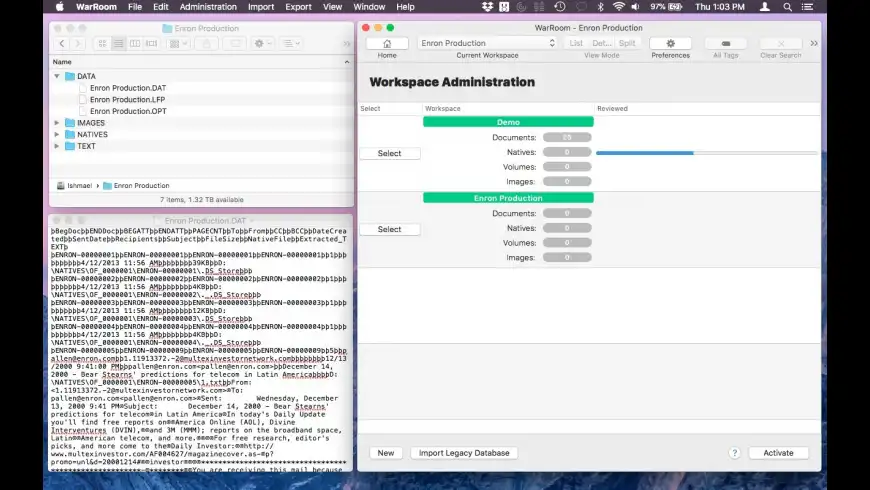
Task: Open the Finder action gear menu
Action: (262, 44)
